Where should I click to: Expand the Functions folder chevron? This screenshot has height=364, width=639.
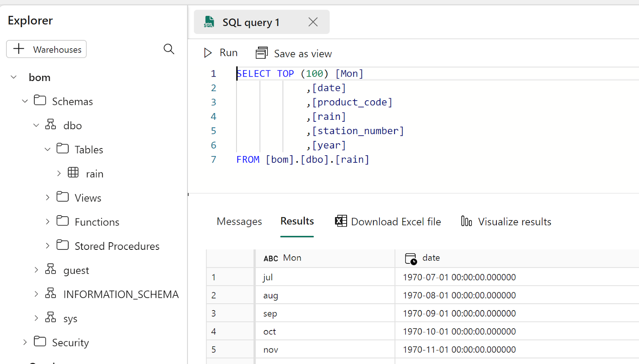pyautogui.click(x=48, y=222)
